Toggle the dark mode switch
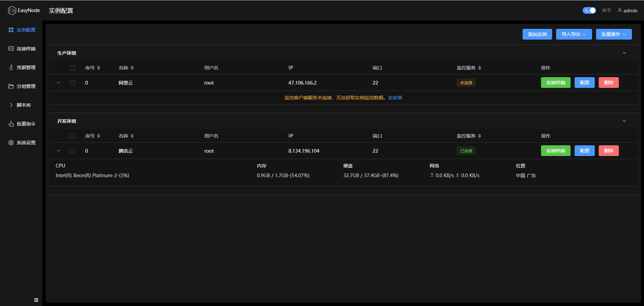Image resolution: width=644 pixels, height=306 pixels. tap(589, 10)
